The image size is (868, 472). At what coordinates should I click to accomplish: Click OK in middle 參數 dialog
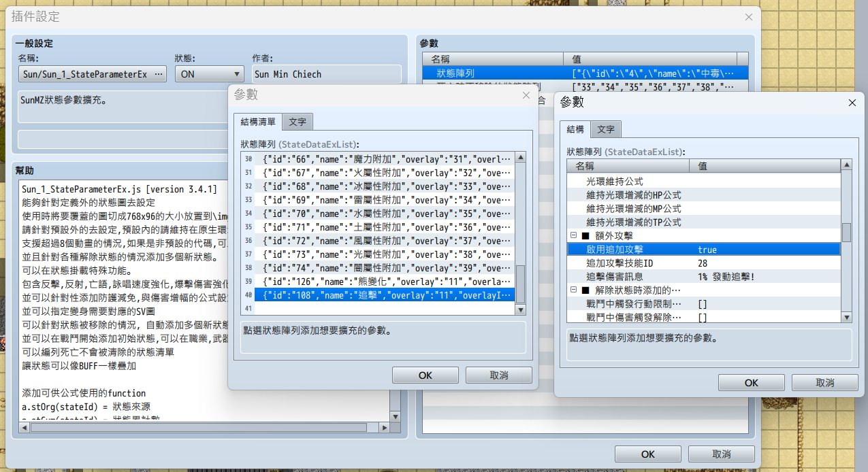tap(425, 375)
